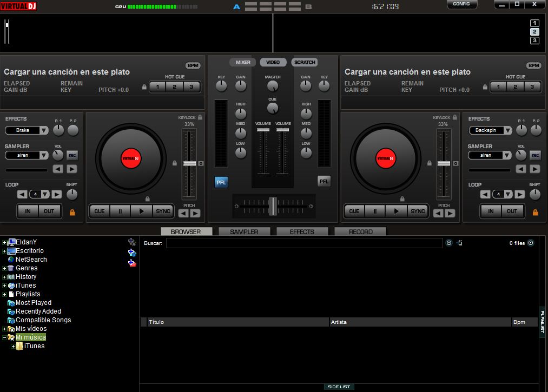Pause the left deck

click(x=120, y=211)
